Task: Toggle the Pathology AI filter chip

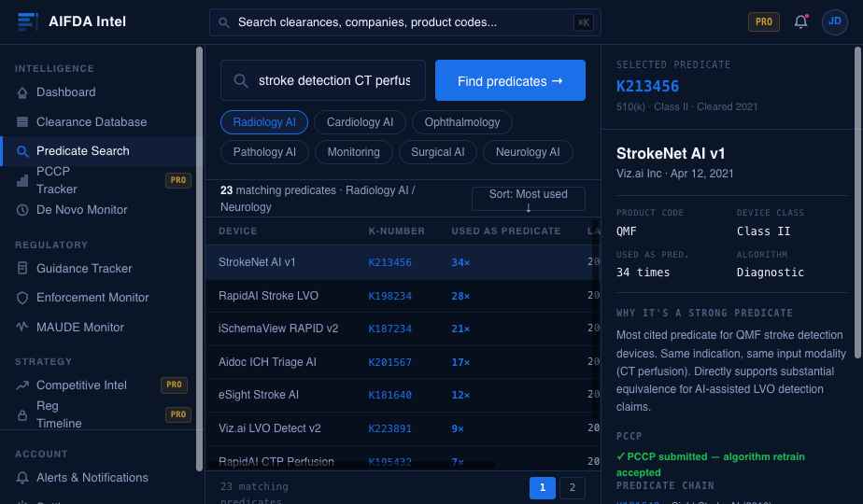Action: (x=264, y=152)
